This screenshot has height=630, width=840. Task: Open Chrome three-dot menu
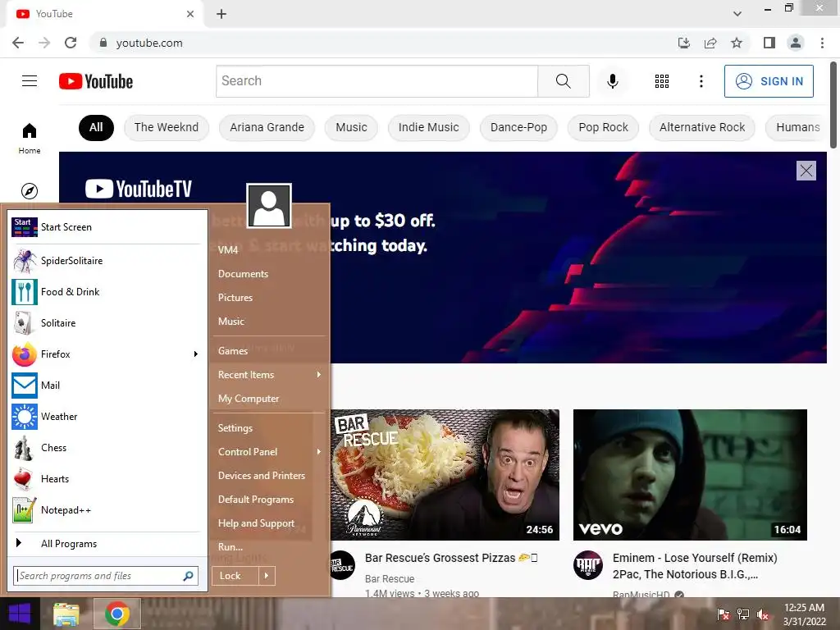click(x=822, y=43)
